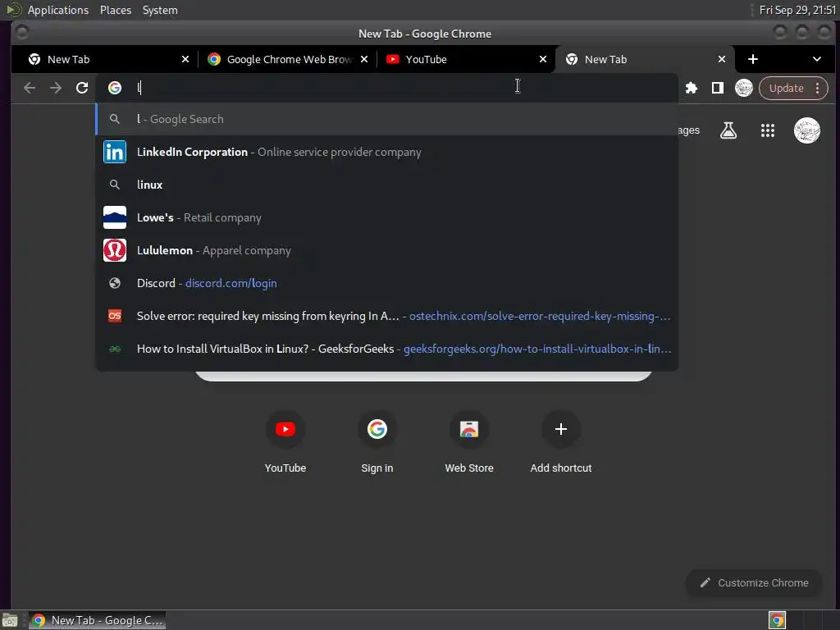Open the Extensions puzzle icon

692,88
